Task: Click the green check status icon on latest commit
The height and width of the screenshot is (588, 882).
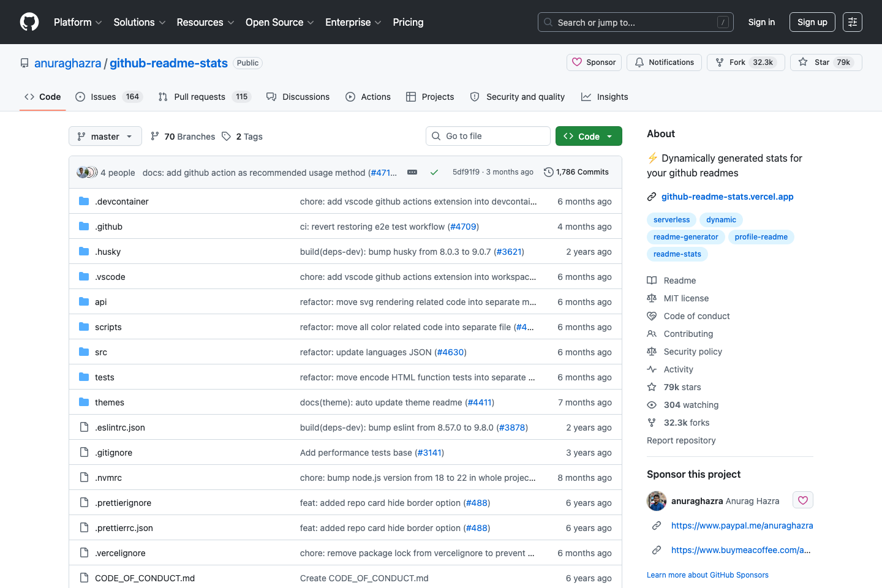Action: coord(434,172)
